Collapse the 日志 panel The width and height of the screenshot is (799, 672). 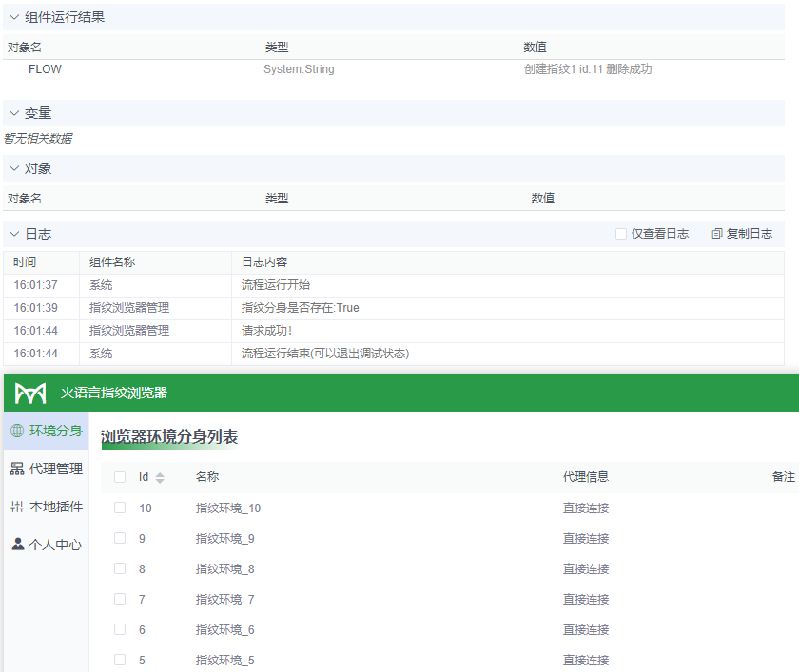coord(12,233)
